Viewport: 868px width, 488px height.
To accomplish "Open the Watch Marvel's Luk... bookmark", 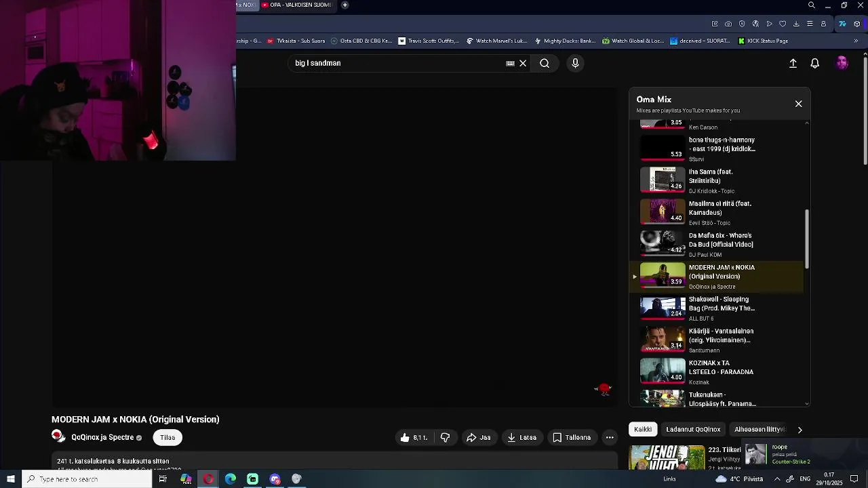I will point(496,41).
